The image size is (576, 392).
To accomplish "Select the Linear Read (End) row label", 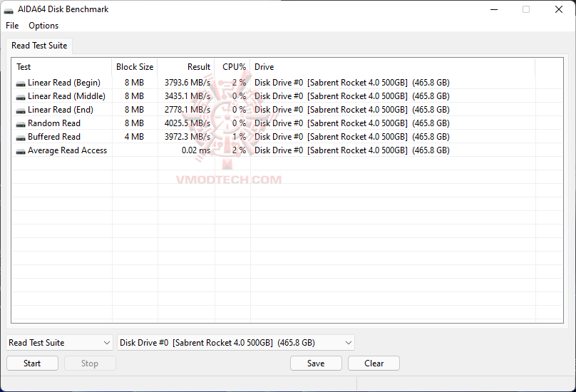I will 61,110.
